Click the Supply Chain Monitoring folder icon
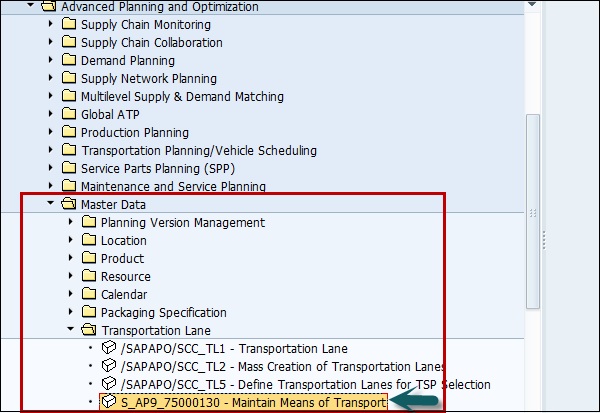The width and height of the screenshot is (600, 413). coord(68,25)
